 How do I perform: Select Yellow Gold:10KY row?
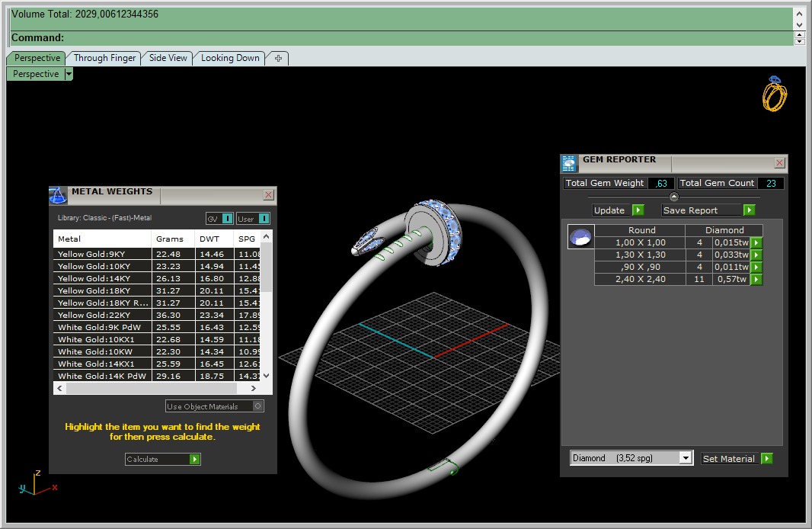156,266
